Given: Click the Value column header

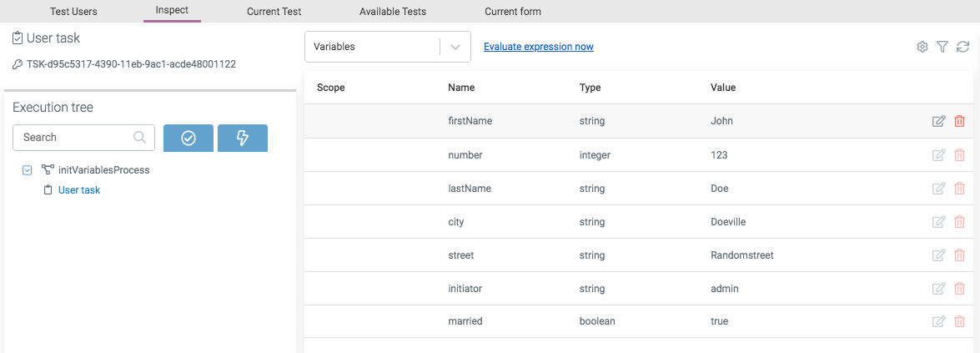Looking at the screenshot, I should coord(723,88).
